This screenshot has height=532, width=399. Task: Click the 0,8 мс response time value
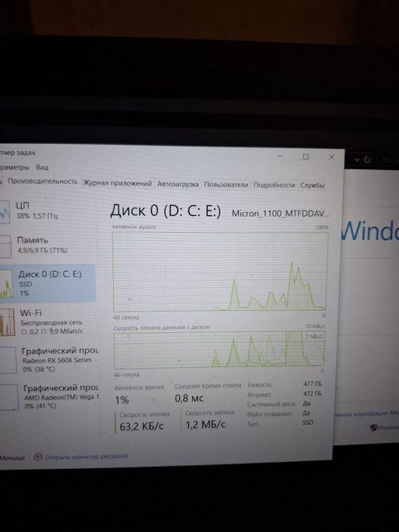[189, 398]
